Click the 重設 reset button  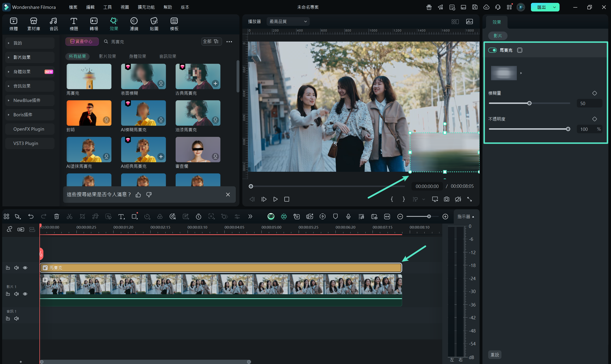494,355
